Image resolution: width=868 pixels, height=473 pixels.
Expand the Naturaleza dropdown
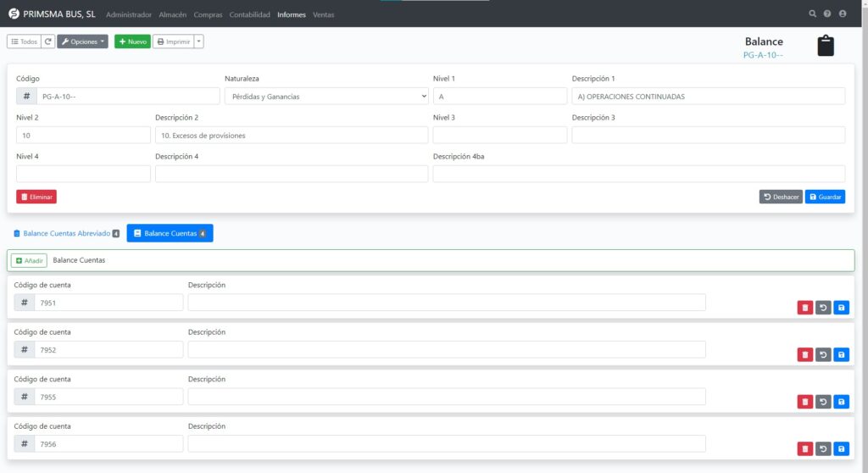(x=326, y=97)
